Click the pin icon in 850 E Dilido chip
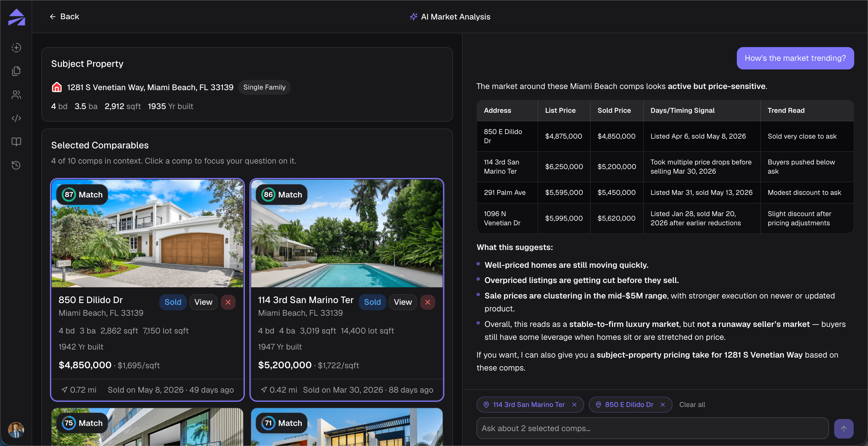The image size is (868, 446). point(598,405)
